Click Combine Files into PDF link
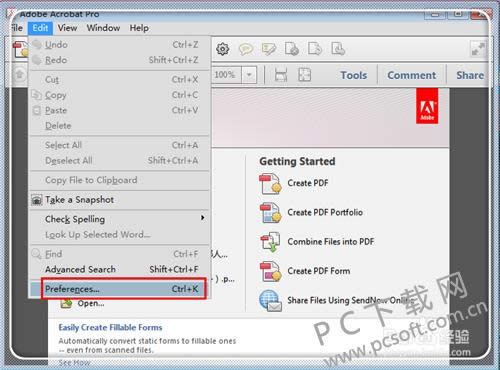The image size is (500, 370). [331, 242]
